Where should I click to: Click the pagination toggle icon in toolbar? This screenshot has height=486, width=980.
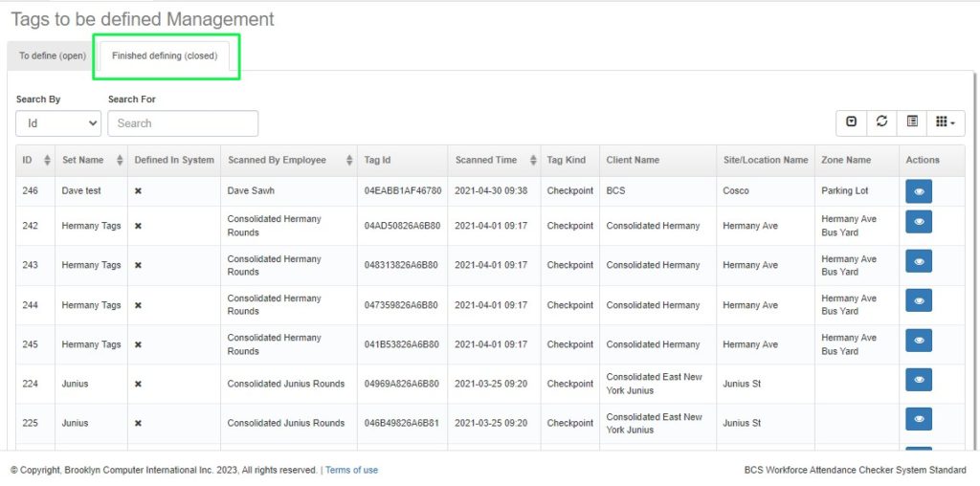851,121
